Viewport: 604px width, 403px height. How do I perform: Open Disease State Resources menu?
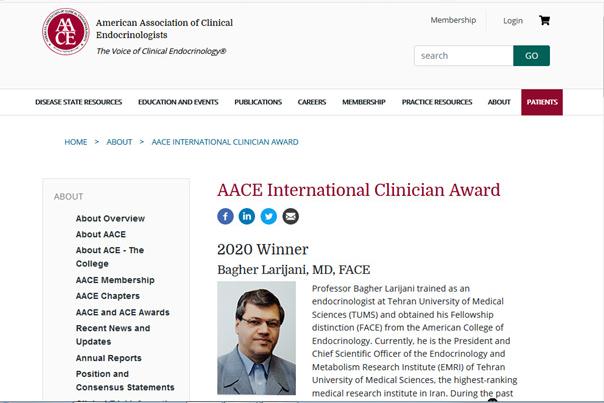[78, 102]
